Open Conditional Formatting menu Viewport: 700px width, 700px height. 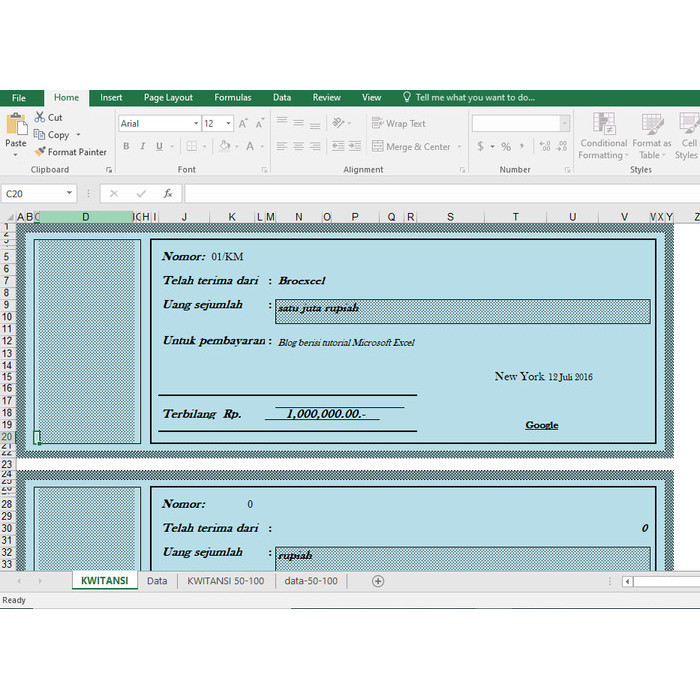(x=603, y=136)
